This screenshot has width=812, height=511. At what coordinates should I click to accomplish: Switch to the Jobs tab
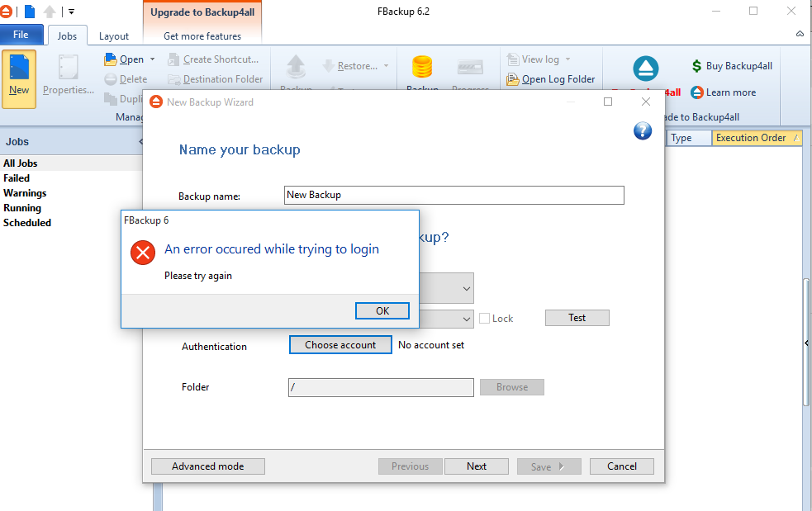[x=67, y=35]
